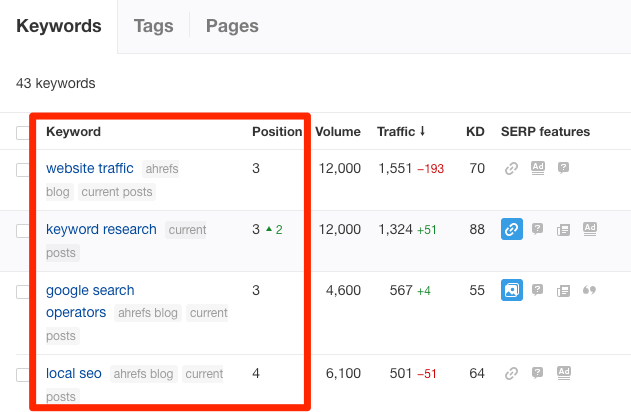Click ahrefs blog tag on local seo row

point(143,374)
